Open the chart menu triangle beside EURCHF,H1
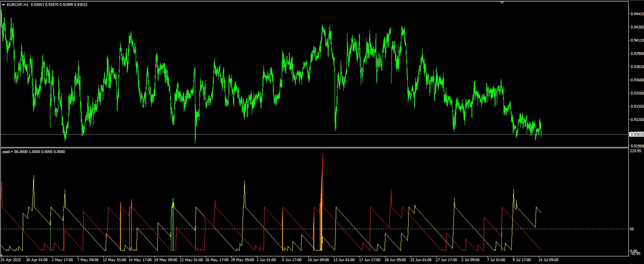 point(4,5)
